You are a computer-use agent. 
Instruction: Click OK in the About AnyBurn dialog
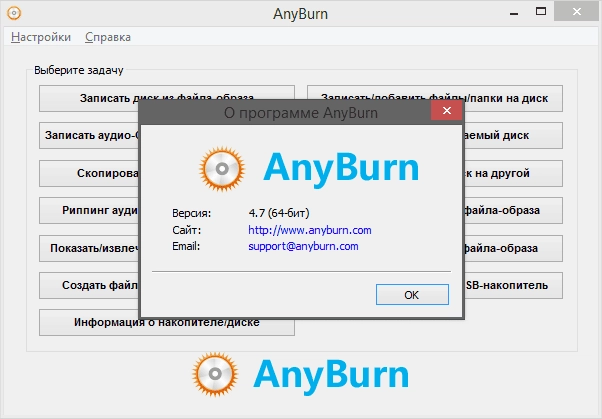coord(412,295)
